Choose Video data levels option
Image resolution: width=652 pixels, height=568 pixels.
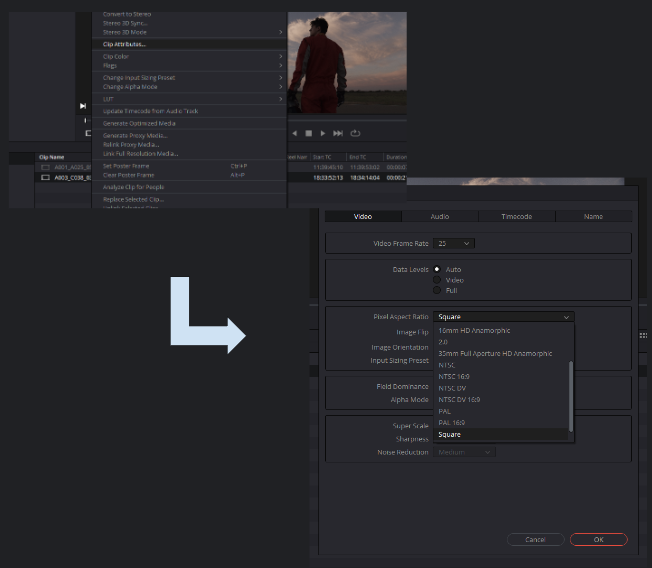[x=437, y=280]
